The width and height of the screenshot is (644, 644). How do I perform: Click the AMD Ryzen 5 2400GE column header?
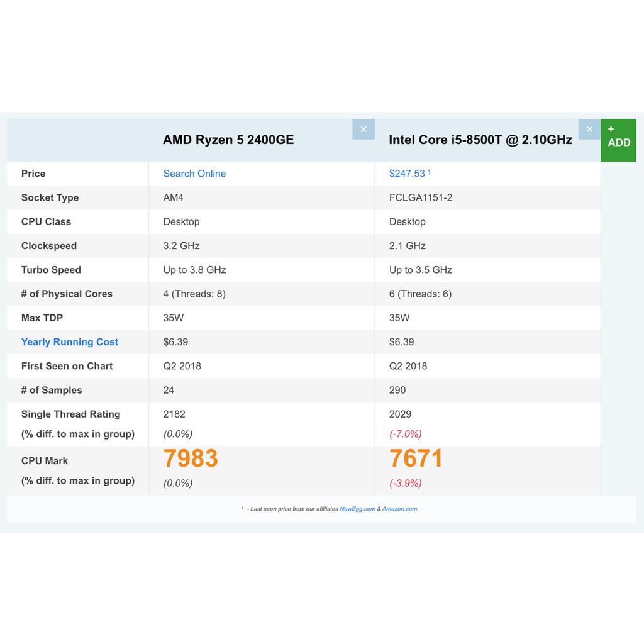tap(228, 140)
